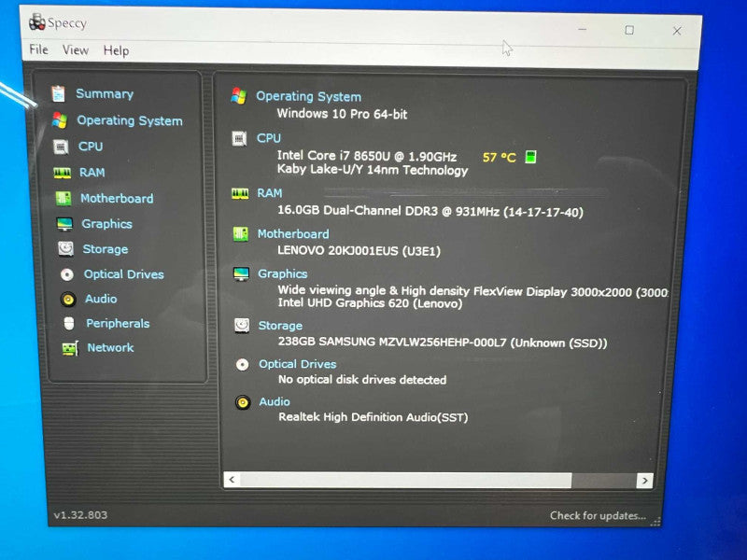The width and height of the screenshot is (747, 560).
Task: Switch to Network section in sidebar
Action: point(110,347)
